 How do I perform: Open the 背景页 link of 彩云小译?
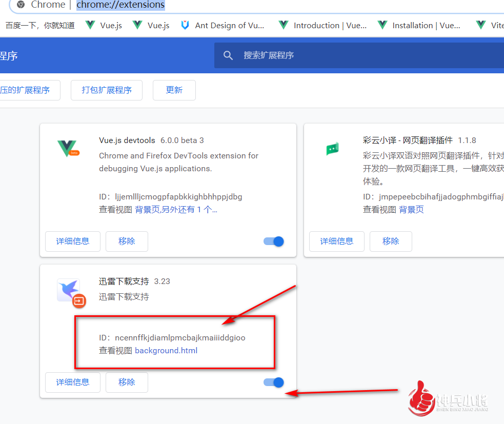[x=411, y=210]
